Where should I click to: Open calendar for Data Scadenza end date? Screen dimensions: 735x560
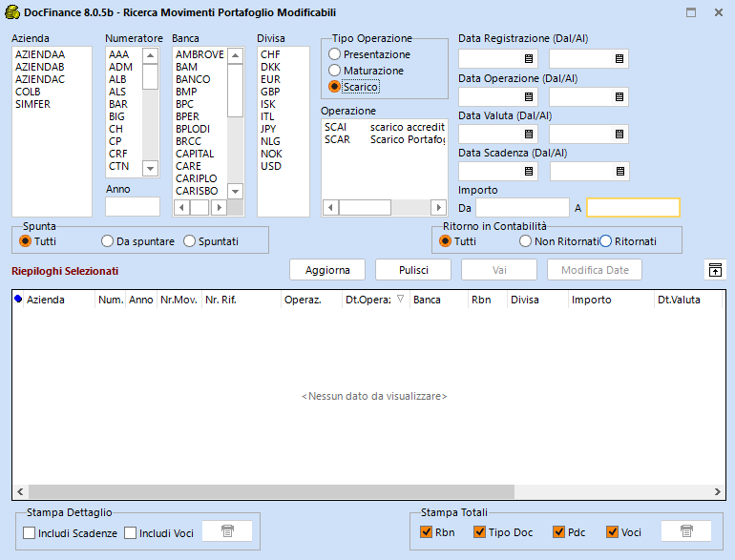[620, 171]
